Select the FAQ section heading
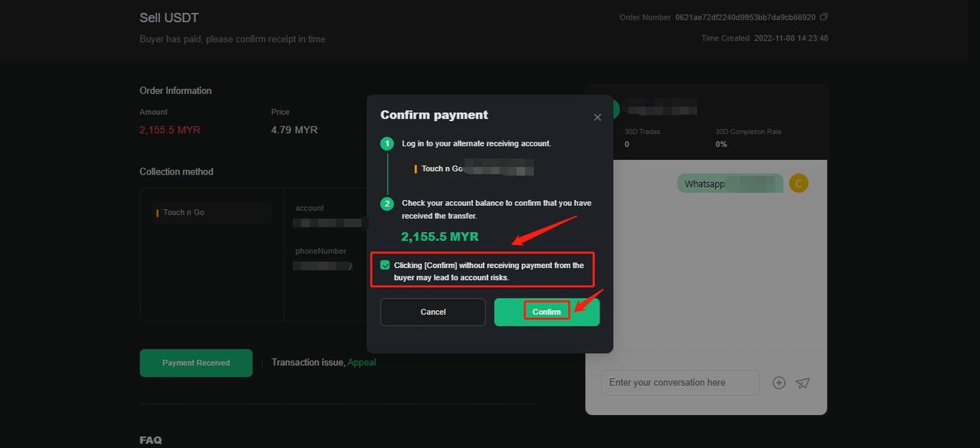 pyautogui.click(x=151, y=440)
